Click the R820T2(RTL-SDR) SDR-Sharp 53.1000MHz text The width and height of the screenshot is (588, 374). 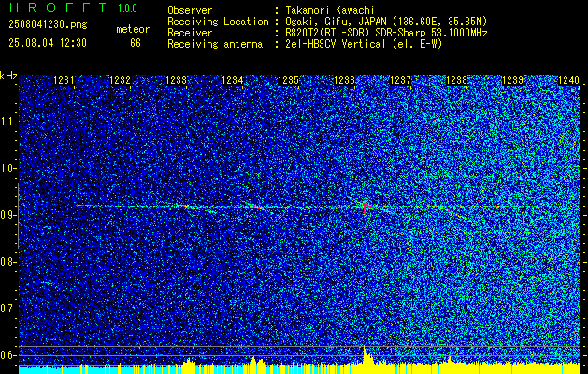pos(386,33)
